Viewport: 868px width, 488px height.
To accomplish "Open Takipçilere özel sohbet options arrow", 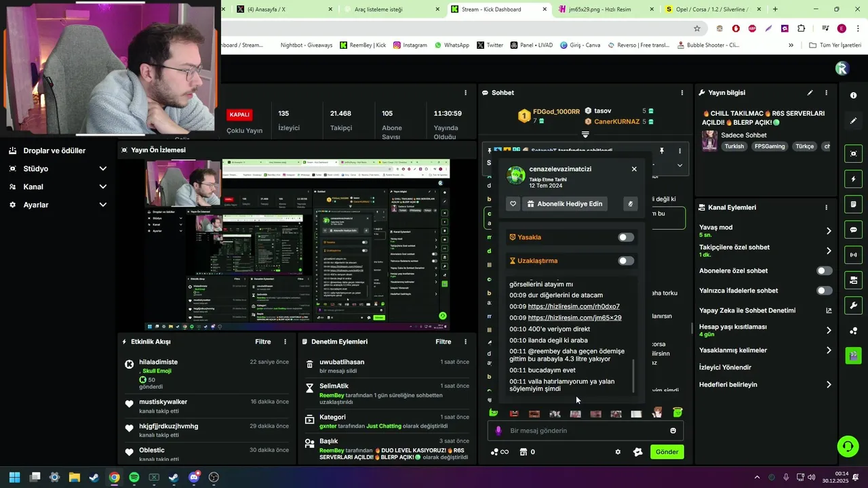I will click(829, 251).
